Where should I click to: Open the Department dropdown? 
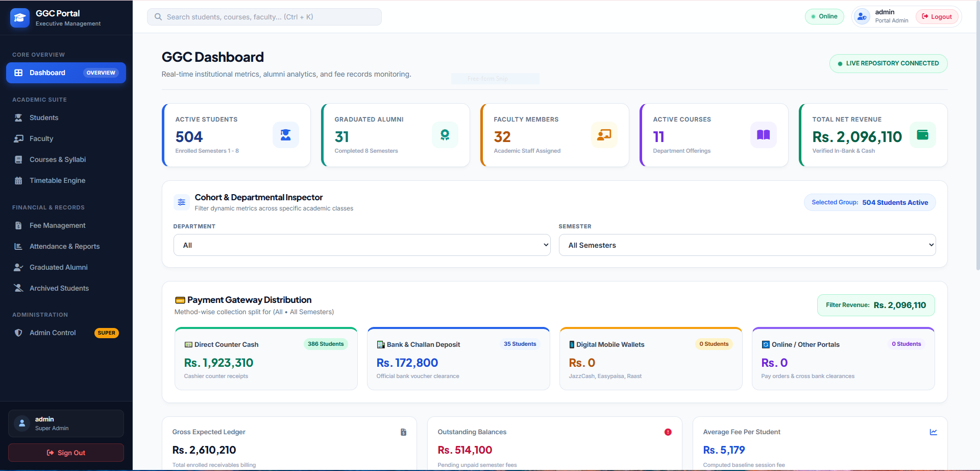click(362, 245)
